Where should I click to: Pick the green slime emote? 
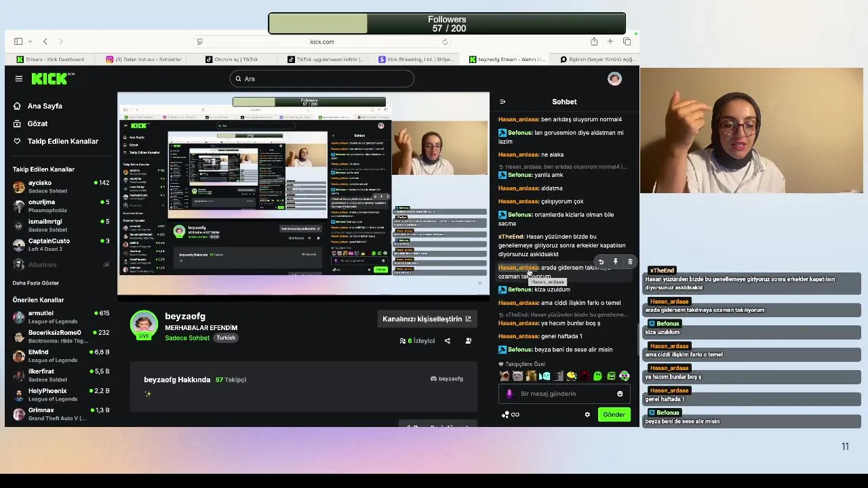coord(597,376)
